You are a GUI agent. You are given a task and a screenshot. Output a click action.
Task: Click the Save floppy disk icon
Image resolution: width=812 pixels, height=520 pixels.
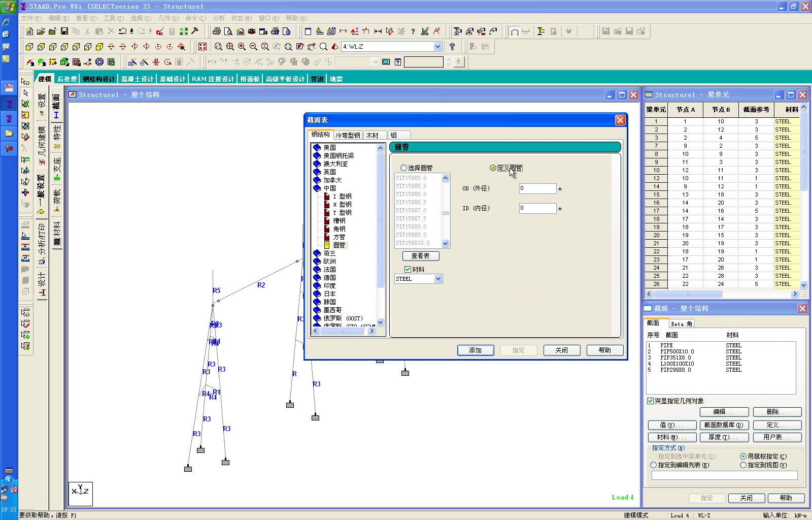(x=64, y=31)
